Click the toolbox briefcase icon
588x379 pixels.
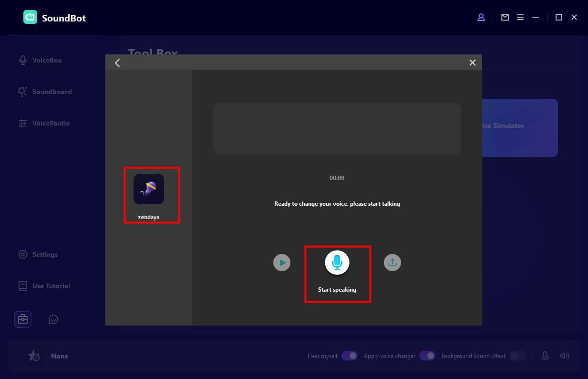tap(23, 319)
